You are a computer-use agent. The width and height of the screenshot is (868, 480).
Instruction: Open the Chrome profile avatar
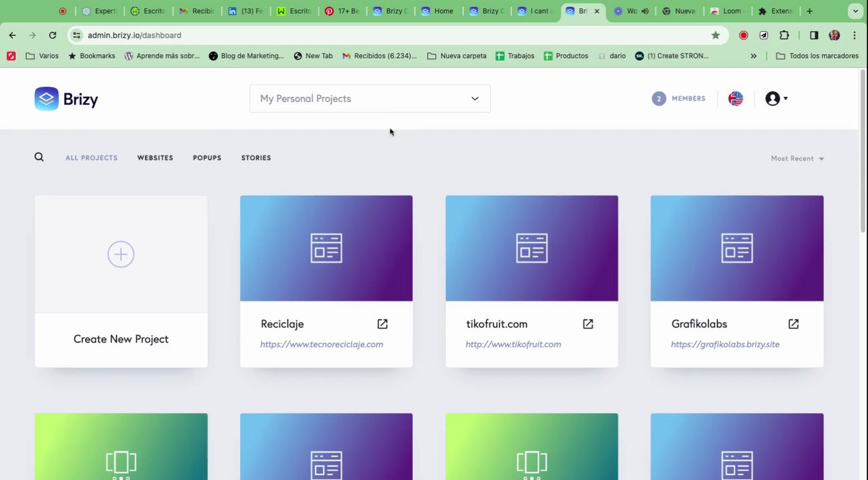click(x=834, y=35)
